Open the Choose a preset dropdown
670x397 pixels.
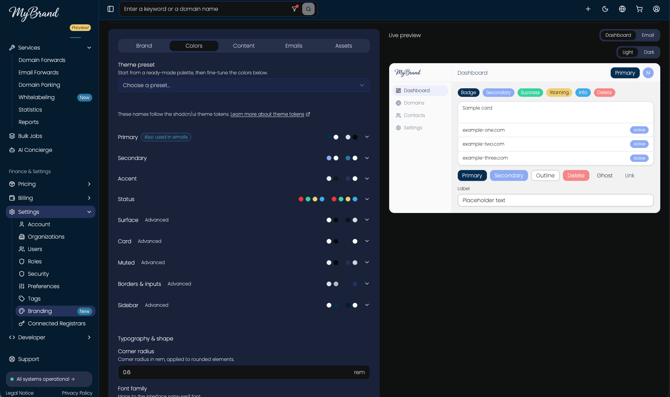coord(244,85)
